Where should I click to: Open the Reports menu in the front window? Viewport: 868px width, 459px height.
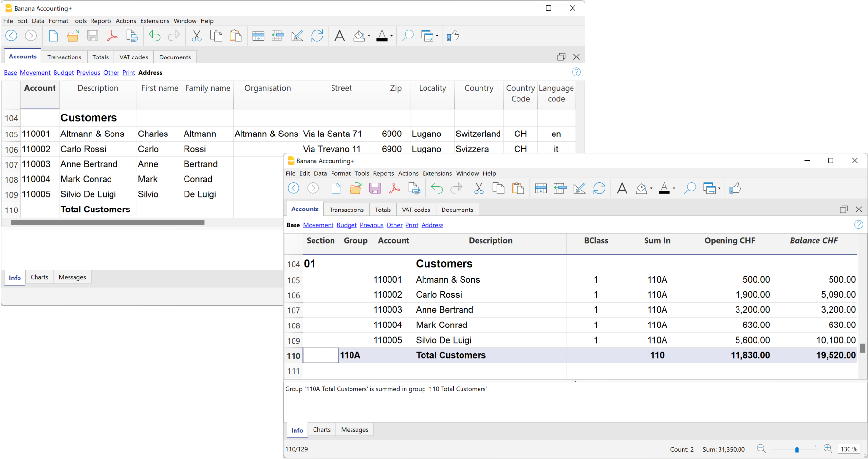(383, 173)
